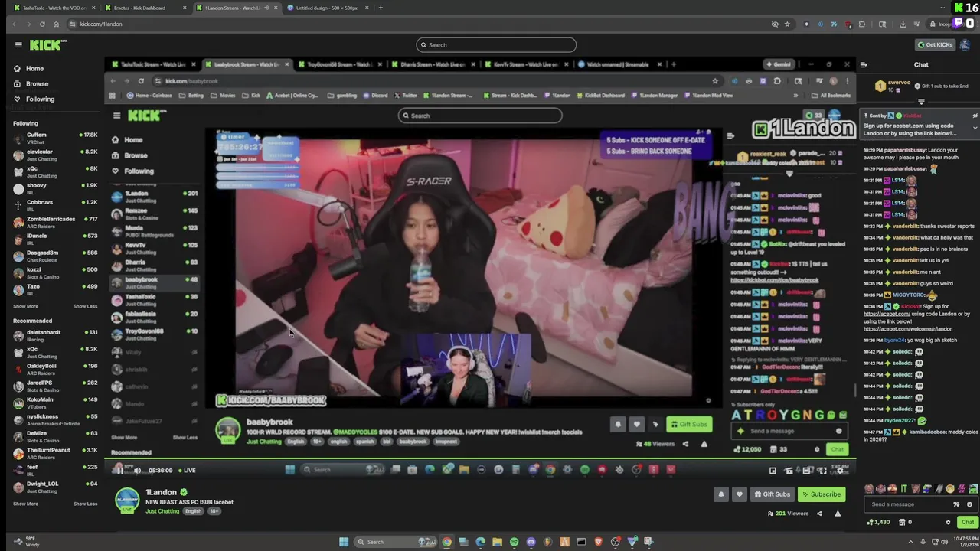Expand the pinned KickBot message chevron
This screenshot has height=551, width=980.
coord(975,128)
